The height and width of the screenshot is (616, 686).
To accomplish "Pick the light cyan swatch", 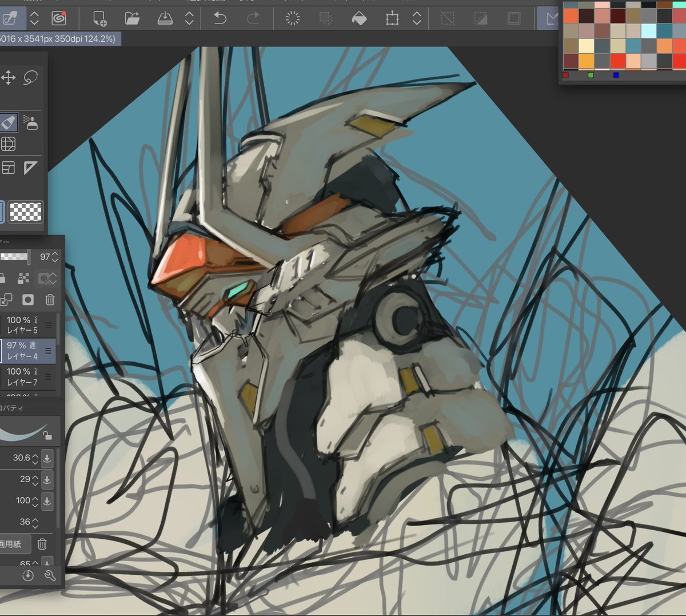I will 649,30.
